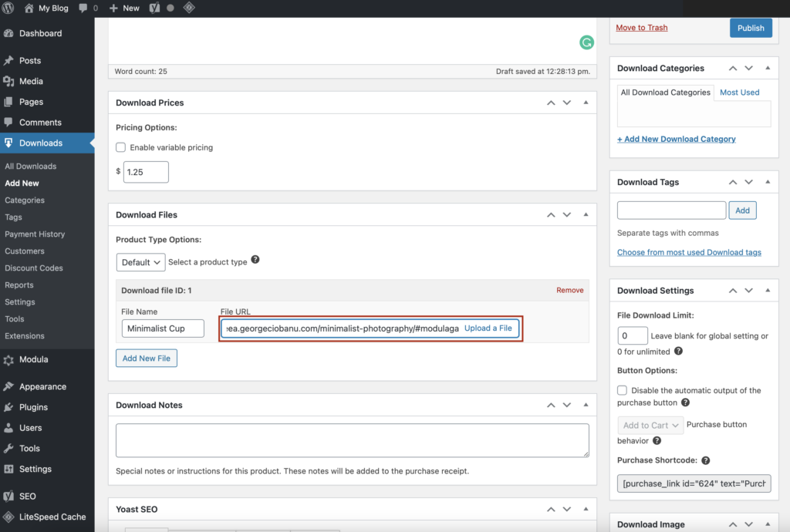790x532 pixels.
Task: Click the Settings sliders icon in the sidebar
Action: [8, 469]
